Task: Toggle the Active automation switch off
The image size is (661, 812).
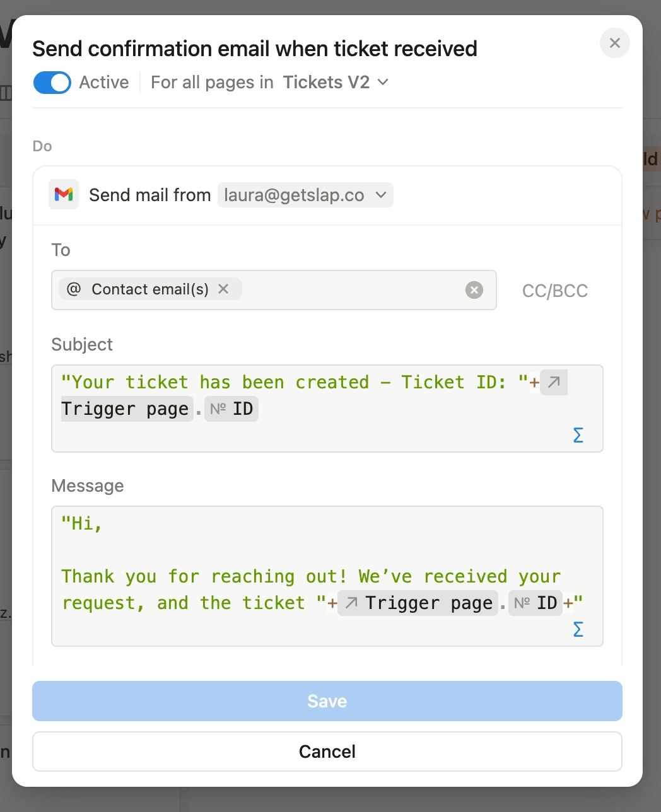Action: pyautogui.click(x=52, y=83)
